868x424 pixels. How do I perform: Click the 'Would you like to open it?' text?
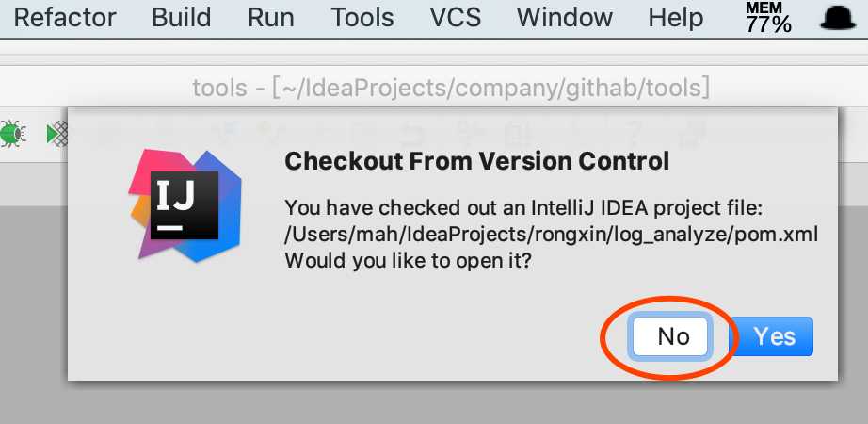408,260
